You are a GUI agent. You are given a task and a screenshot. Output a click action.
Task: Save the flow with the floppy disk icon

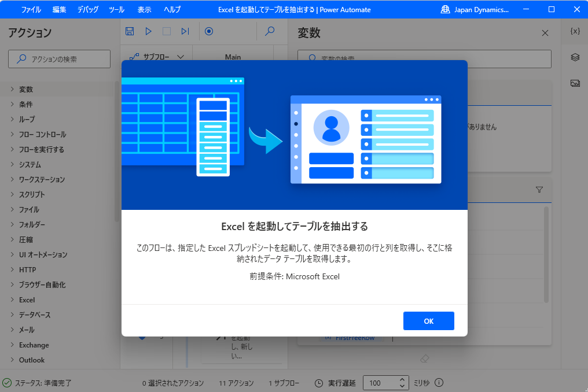tap(130, 31)
